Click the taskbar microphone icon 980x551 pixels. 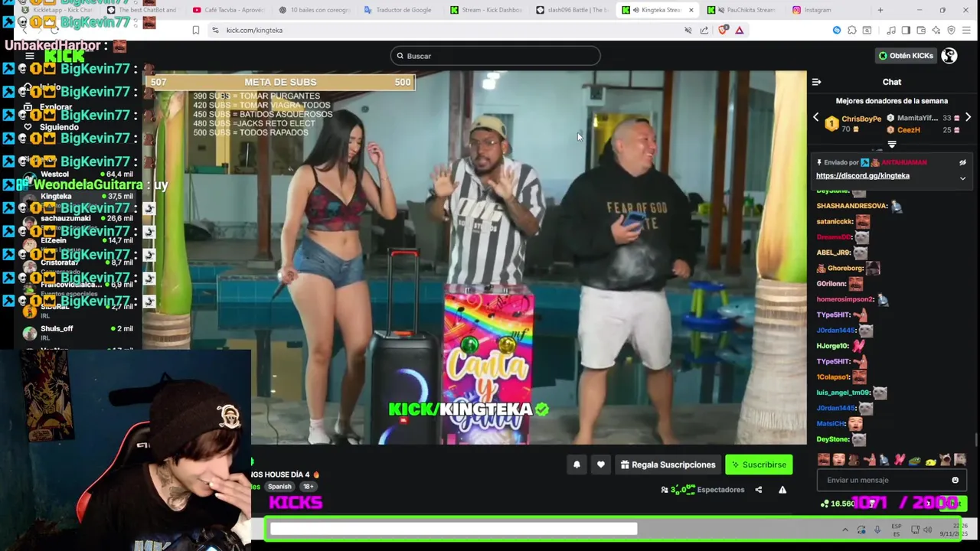(x=877, y=530)
